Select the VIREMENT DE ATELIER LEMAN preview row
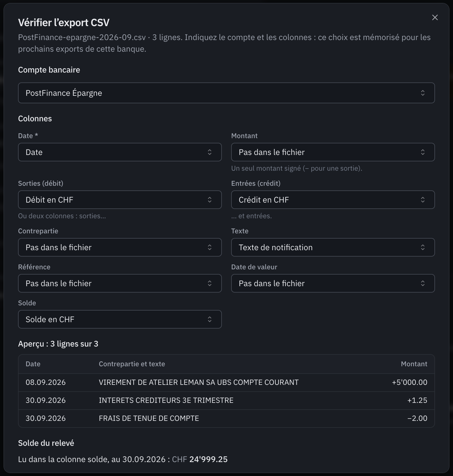The image size is (453, 476). pyautogui.click(x=226, y=382)
